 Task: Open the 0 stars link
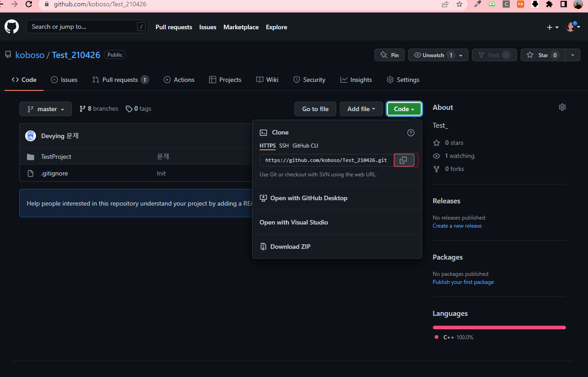click(448, 143)
